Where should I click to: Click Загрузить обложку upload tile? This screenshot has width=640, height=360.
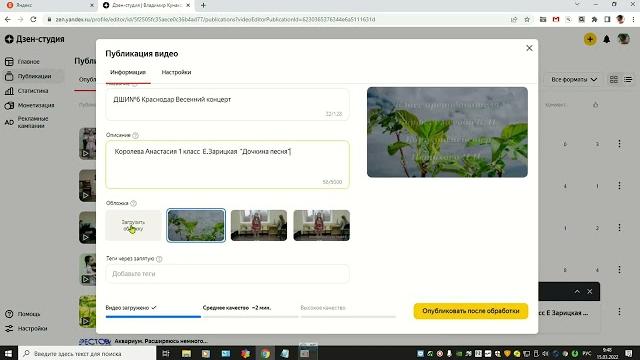click(x=133, y=225)
